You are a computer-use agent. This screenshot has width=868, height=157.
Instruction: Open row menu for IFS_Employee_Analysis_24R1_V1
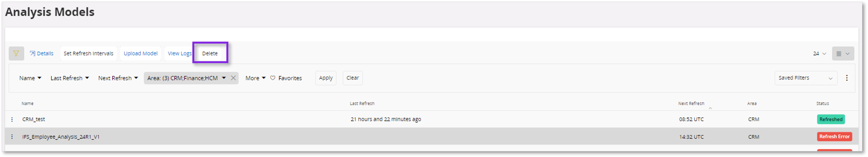[12, 137]
